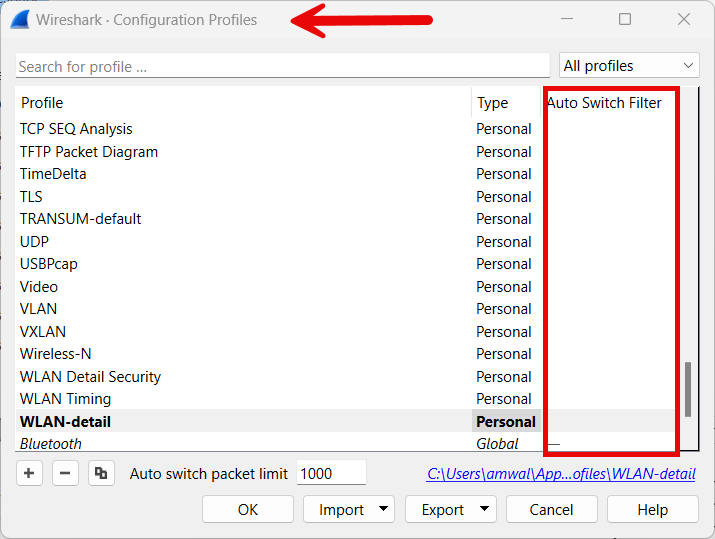Viewport: 715px width, 539px height.
Task: Select the TCP SEQ Analysis profile
Action: coord(76,129)
